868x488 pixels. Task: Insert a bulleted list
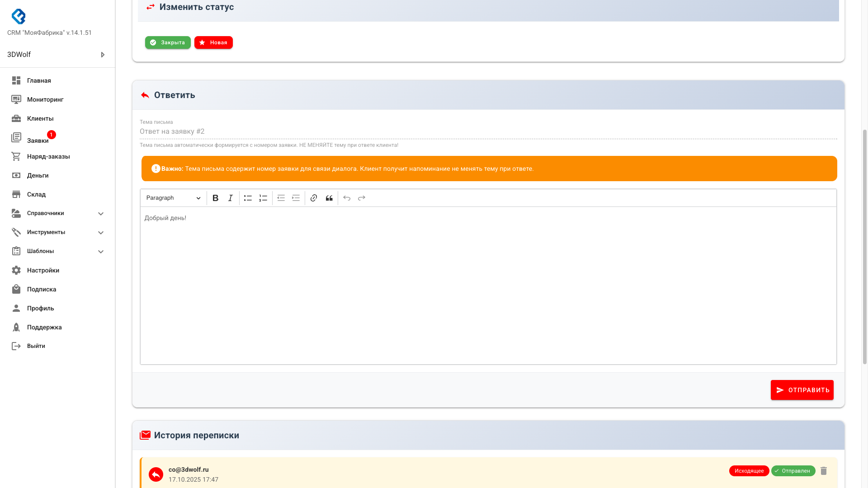tap(248, 198)
